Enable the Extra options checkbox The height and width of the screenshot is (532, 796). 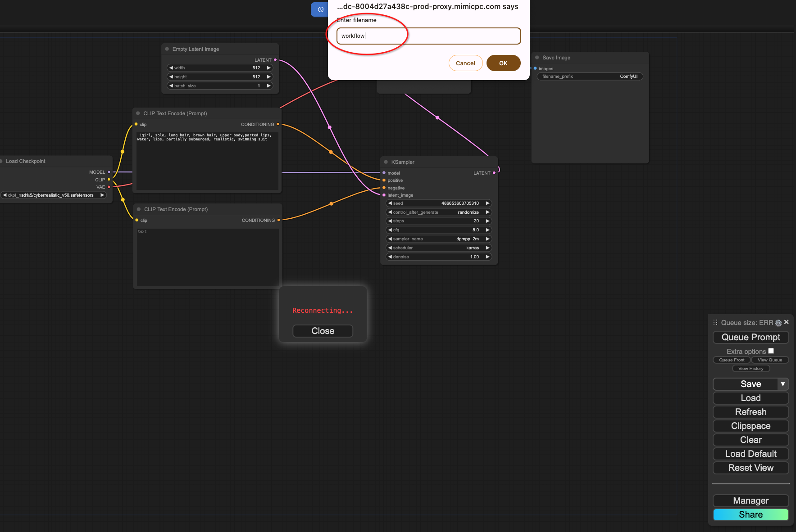[x=771, y=351]
